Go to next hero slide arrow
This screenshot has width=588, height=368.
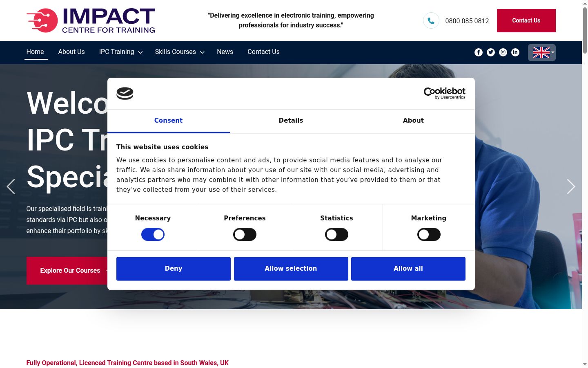pos(571,186)
